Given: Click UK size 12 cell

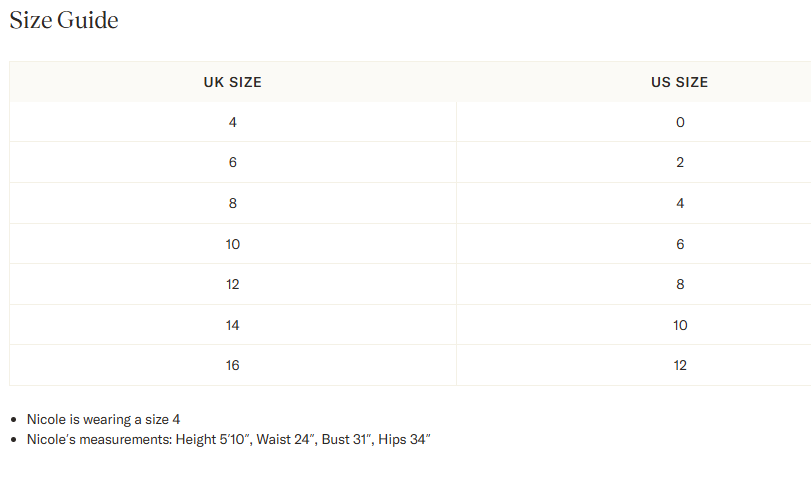Looking at the screenshot, I should [233, 284].
